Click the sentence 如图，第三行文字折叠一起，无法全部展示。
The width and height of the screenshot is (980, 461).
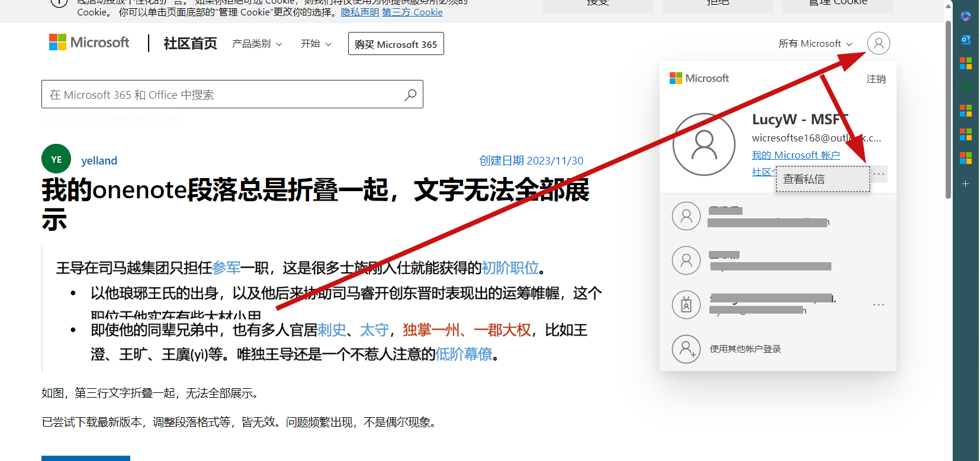pyautogui.click(x=150, y=393)
